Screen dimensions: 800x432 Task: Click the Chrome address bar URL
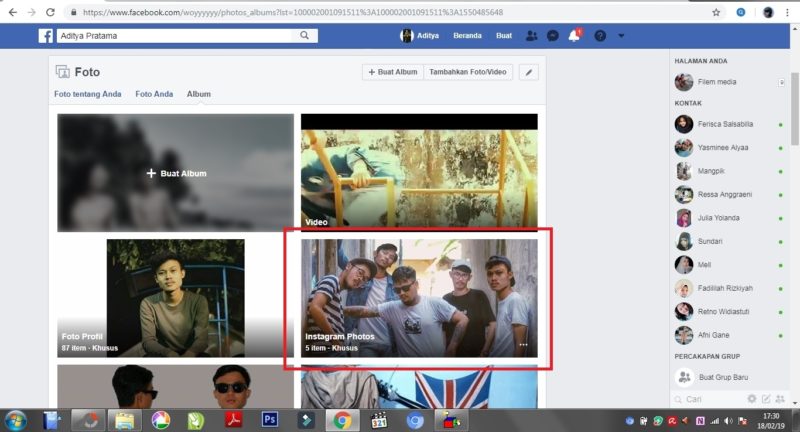point(293,12)
